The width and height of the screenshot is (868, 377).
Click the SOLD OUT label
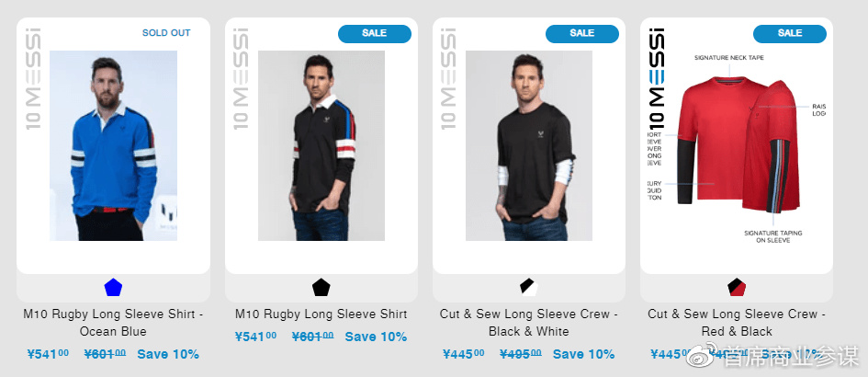pyautogui.click(x=166, y=33)
